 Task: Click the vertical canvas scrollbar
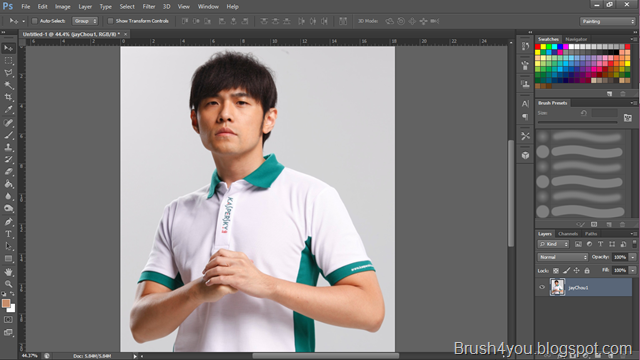[x=511, y=193]
